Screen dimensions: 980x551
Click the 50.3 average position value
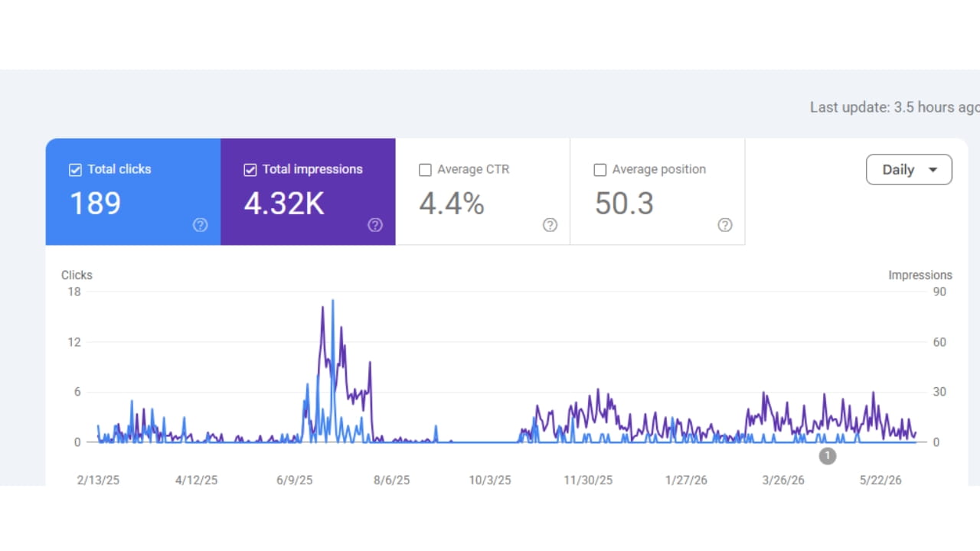[624, 204]
